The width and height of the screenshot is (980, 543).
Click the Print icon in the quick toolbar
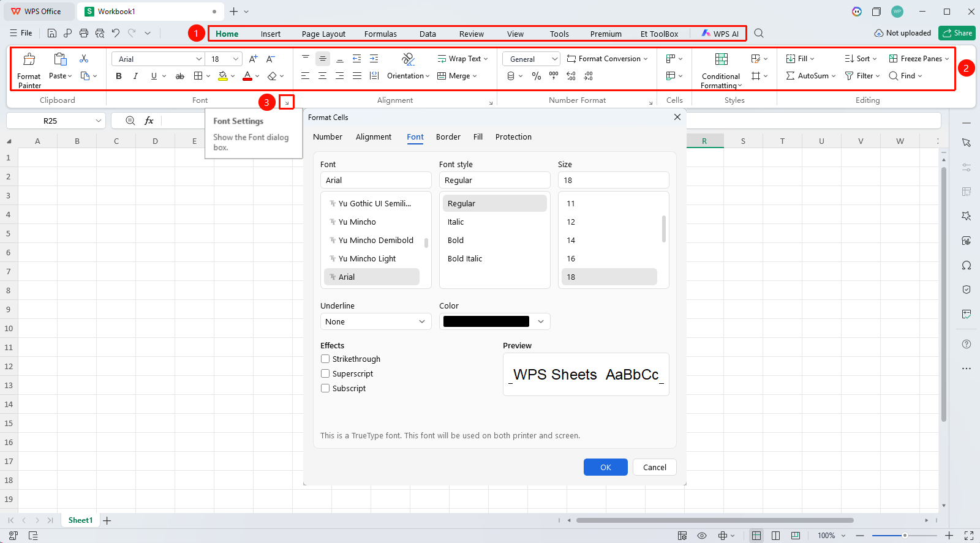(x=84, y=33)
